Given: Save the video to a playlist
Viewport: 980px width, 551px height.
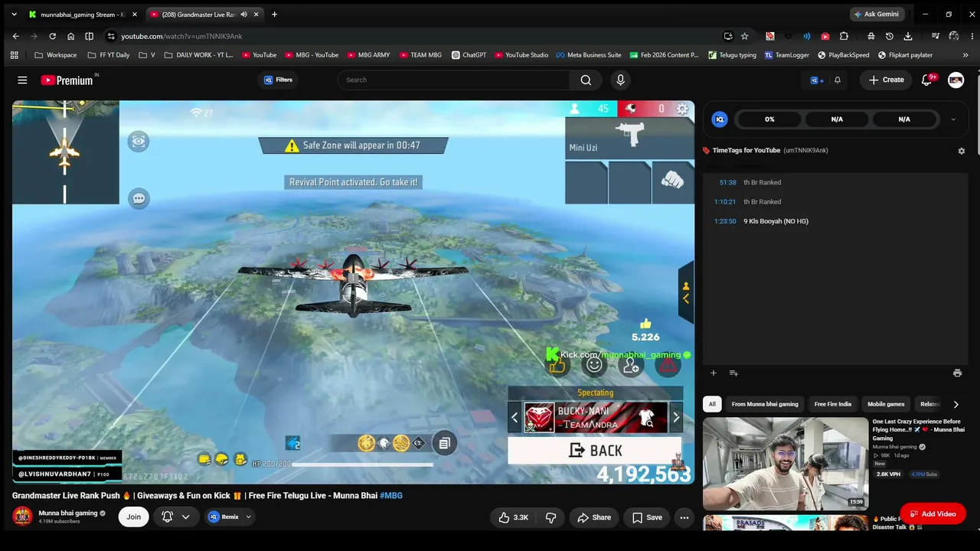Looking at the screenshot, I should click(647, 517).
